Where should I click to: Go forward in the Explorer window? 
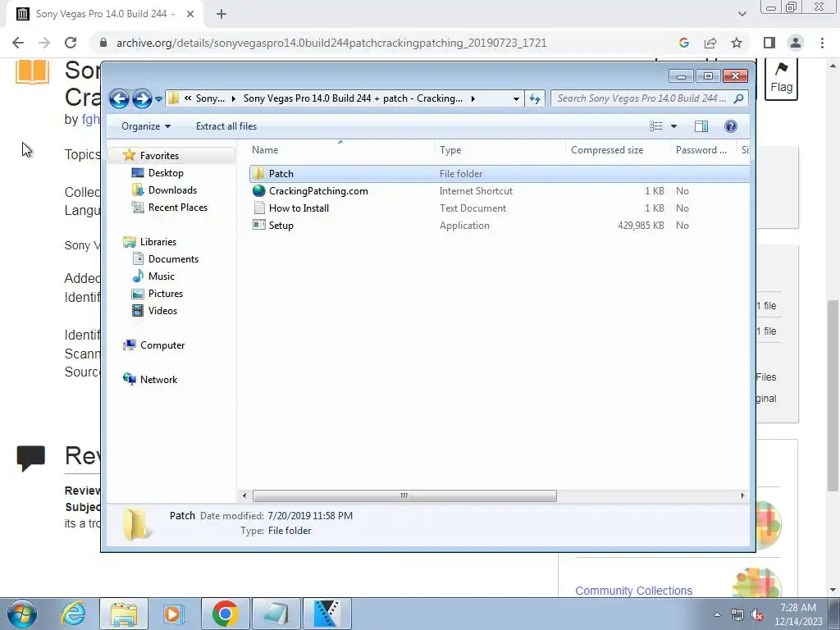tap(142, 98)
